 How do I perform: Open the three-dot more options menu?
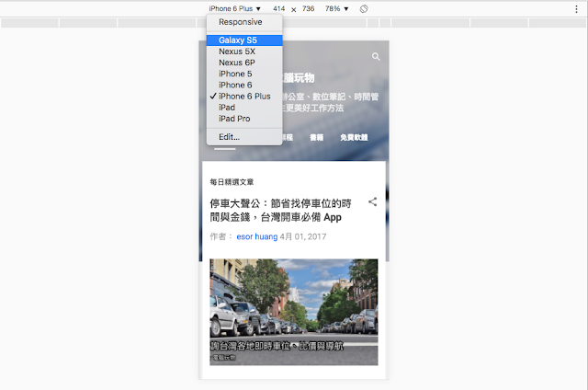pyautogui.click(x=576, y=9)
